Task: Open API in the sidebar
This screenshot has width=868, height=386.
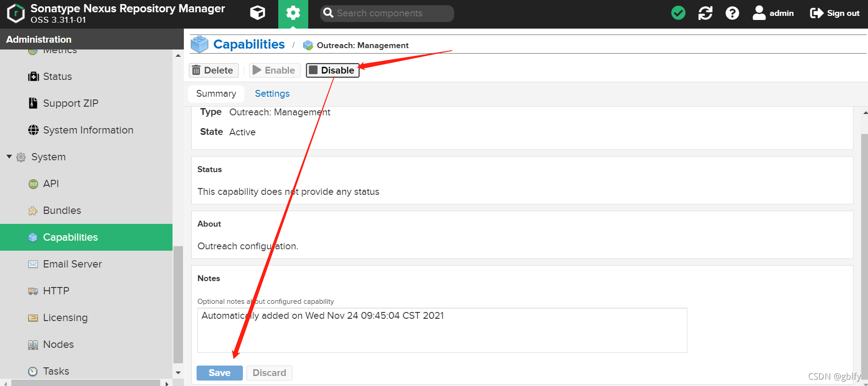Action: point(86,183)
